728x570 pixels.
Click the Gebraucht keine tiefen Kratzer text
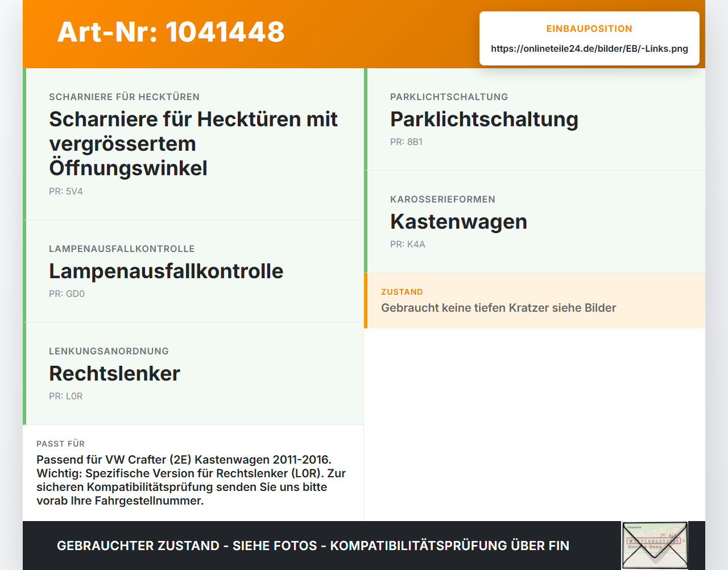click(x=498, y=308)
